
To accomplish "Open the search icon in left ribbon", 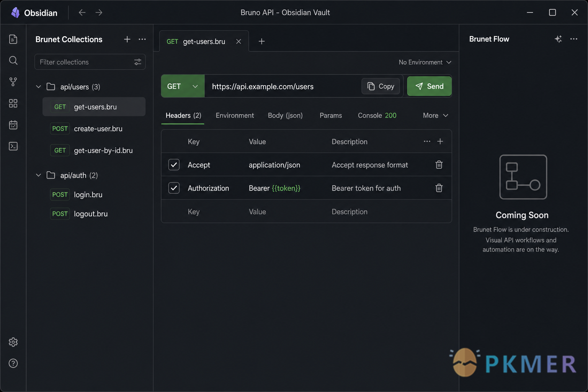I will point(13,60).
